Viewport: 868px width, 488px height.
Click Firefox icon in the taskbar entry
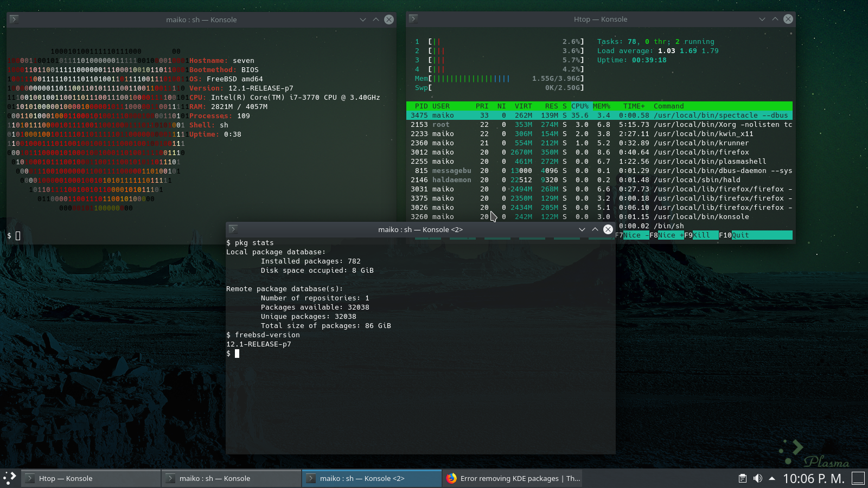(451, 478)
